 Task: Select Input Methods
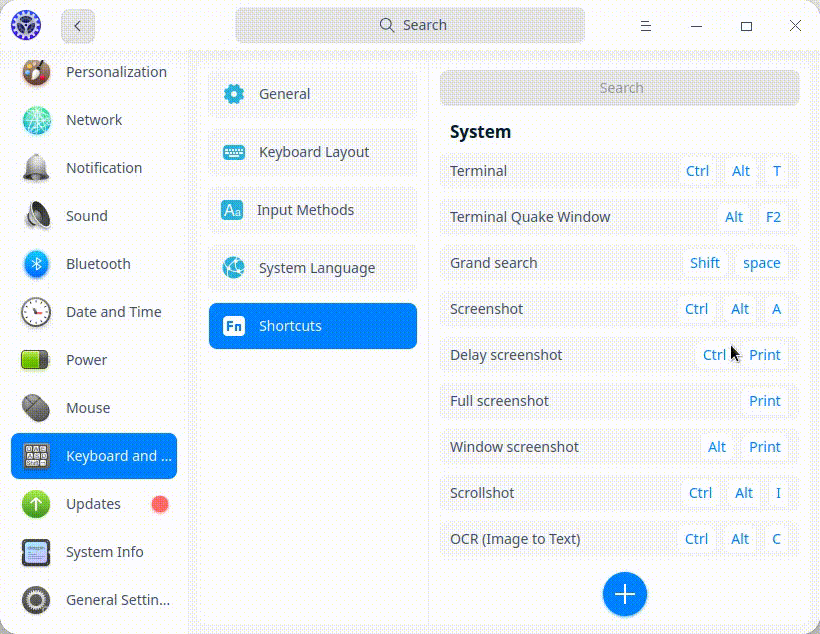tap(312, 210)
